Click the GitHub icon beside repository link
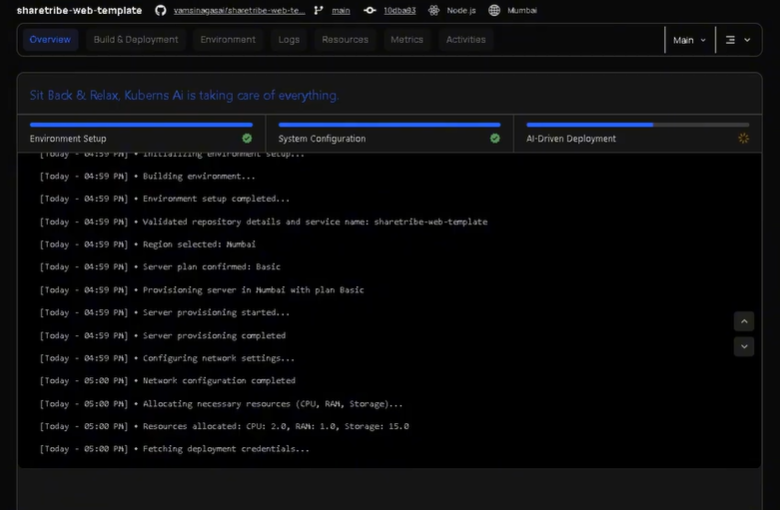The width and height of the screenshot is (780, 510). 160,10
